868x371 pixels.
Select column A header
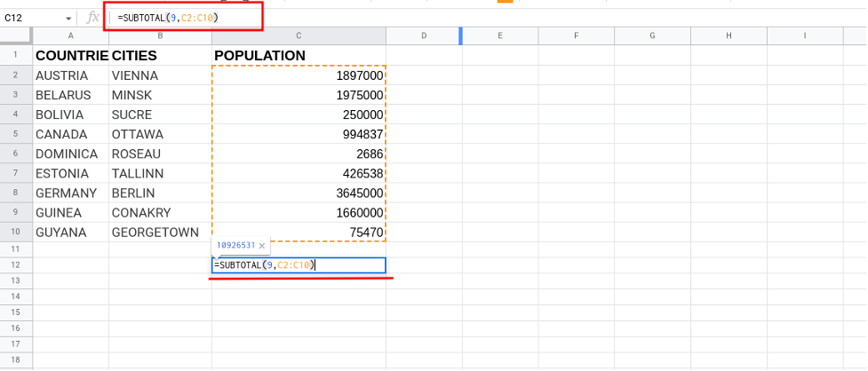pos(71,36)
